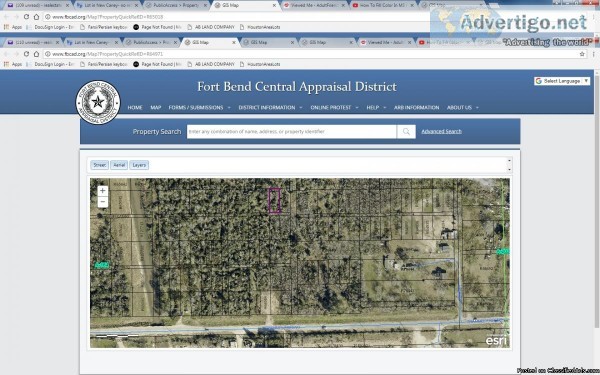Bookmark this page with the star icon

tap(582, 54)
